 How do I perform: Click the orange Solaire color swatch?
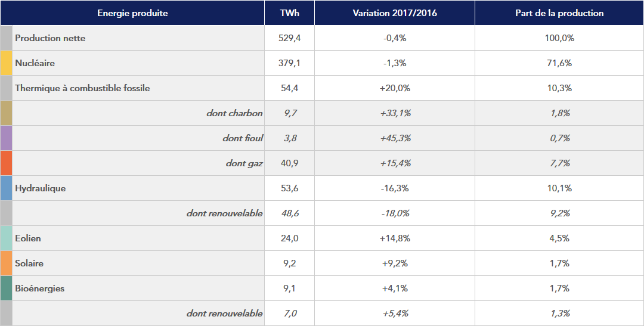[6, 263]
